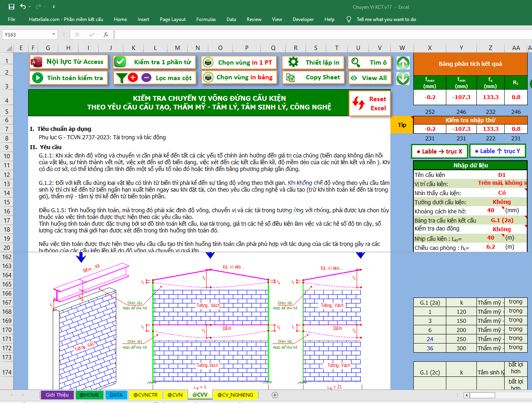The height and width of the screenshot is (403, 532).
Task: Click the Access database icon
Action: coord(36,62)
